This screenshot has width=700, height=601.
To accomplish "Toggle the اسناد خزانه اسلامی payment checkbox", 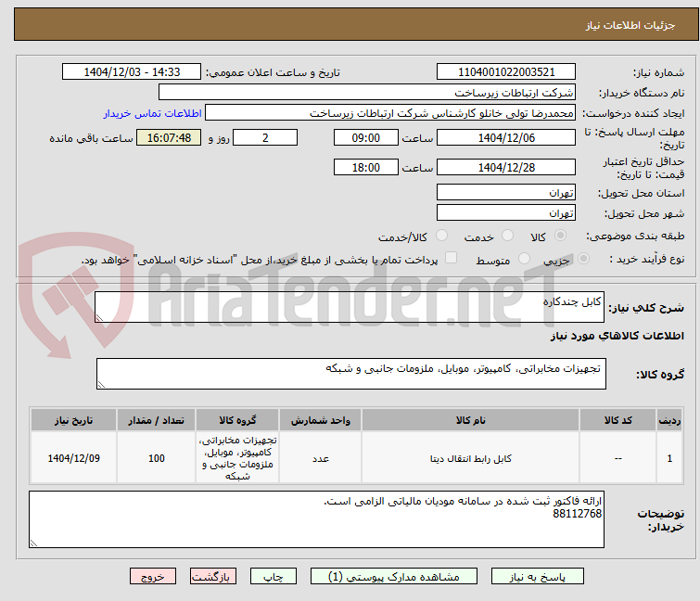I will (x=452, y=258).
